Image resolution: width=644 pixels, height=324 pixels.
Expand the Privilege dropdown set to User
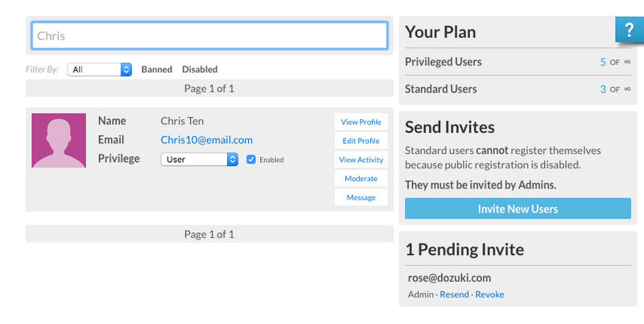(199, 160)
